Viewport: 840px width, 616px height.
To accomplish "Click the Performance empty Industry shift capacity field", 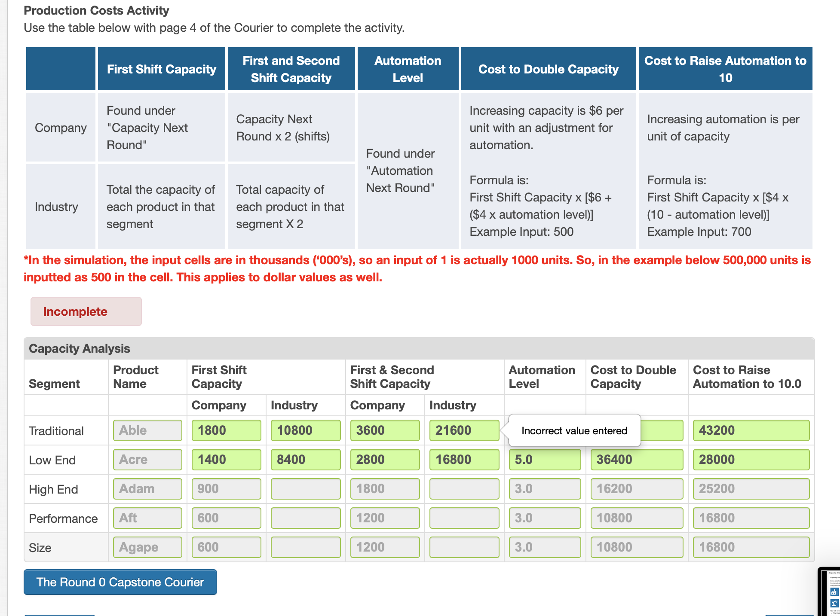I will tap(464, 518).
